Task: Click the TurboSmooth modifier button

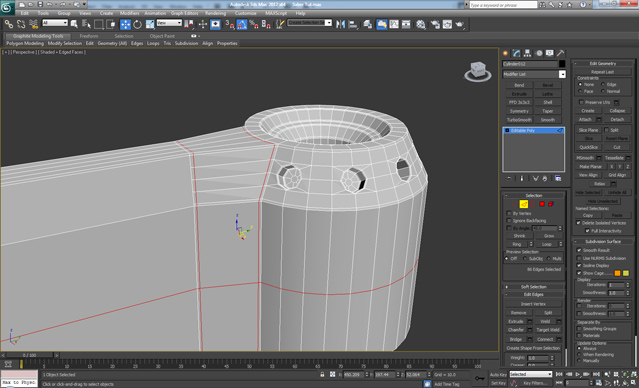Action: tap(519, 120)
